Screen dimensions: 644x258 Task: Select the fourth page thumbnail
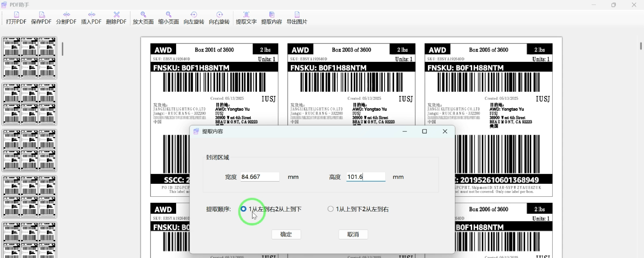point(29,197)
